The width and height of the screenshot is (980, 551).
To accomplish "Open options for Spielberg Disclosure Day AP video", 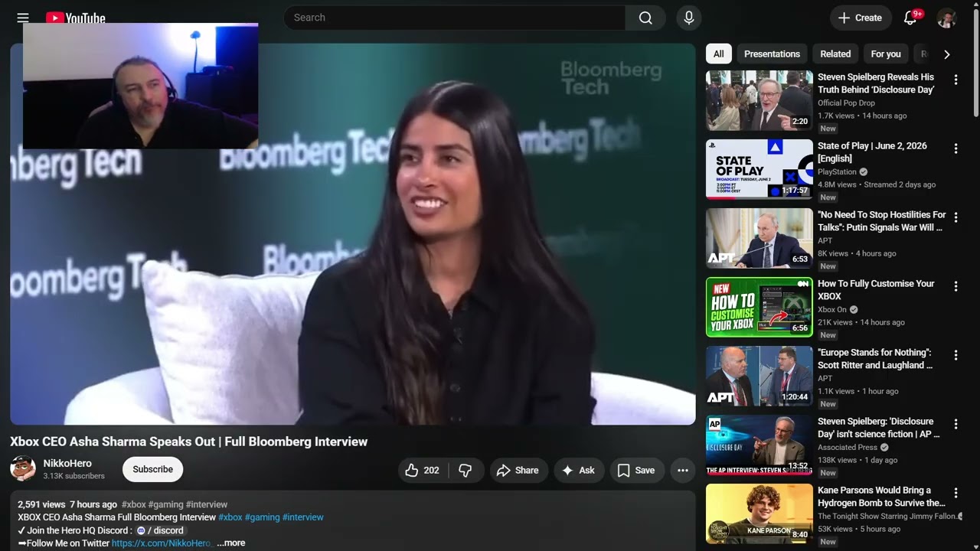I will (x=955, y=424).
